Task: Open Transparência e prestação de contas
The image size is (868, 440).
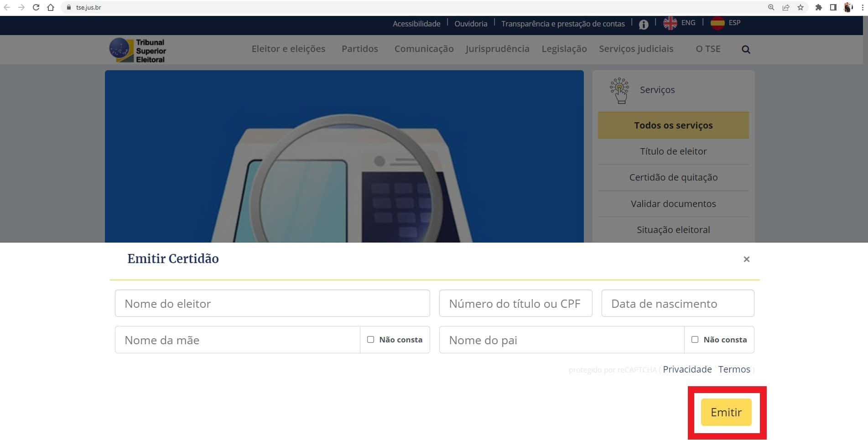Action: pyautogui.click(x=563, y=24)
